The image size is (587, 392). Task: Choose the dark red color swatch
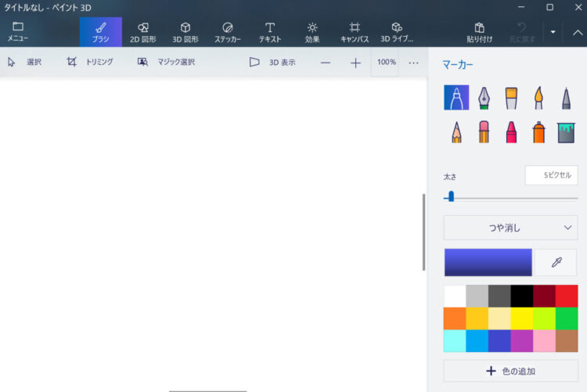coord(544,297)
